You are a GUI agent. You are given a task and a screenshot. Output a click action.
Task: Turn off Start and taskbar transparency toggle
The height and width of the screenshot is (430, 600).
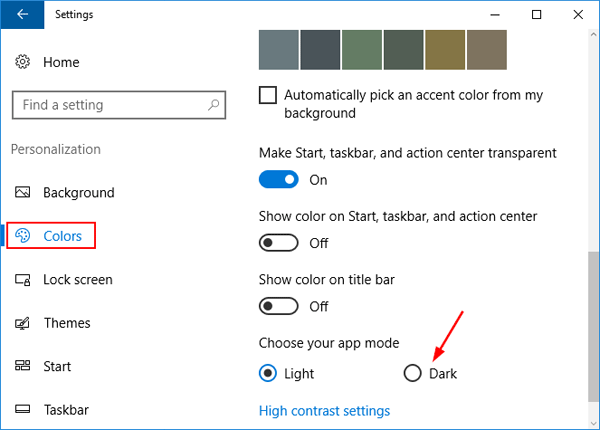[x=279, y=180]
